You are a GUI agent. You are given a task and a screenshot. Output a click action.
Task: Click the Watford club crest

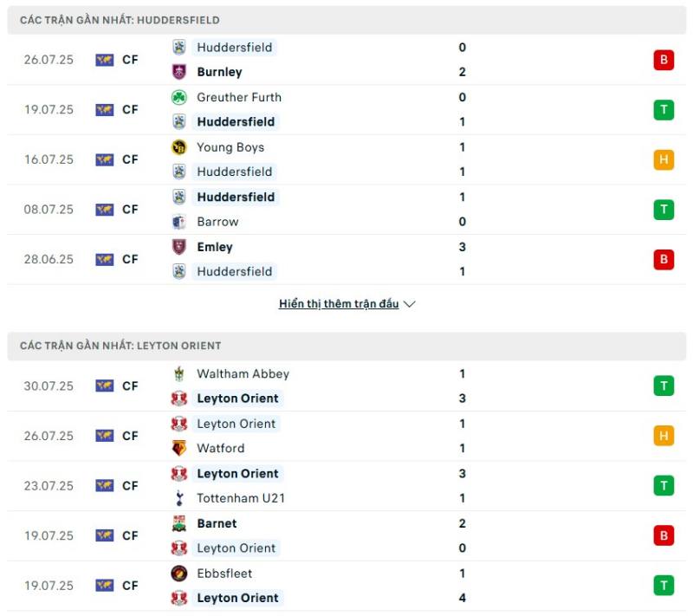[x=179, y=448]
